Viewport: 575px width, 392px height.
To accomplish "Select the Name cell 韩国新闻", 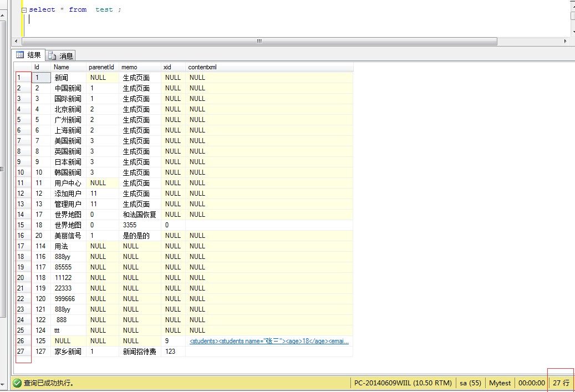I will [68, 173].
